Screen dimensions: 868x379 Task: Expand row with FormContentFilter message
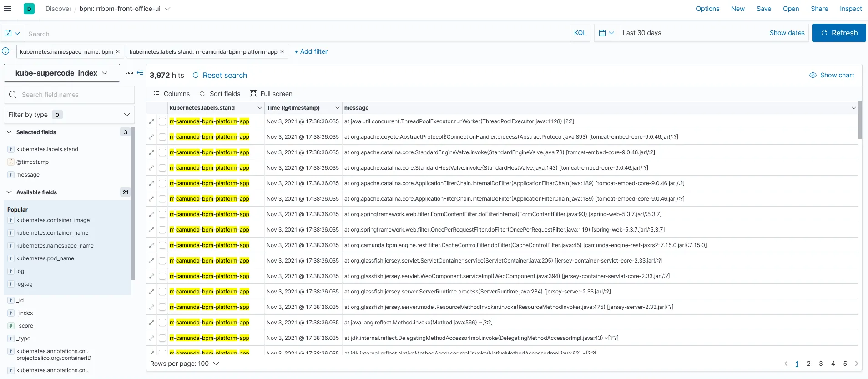pos(151,214)
